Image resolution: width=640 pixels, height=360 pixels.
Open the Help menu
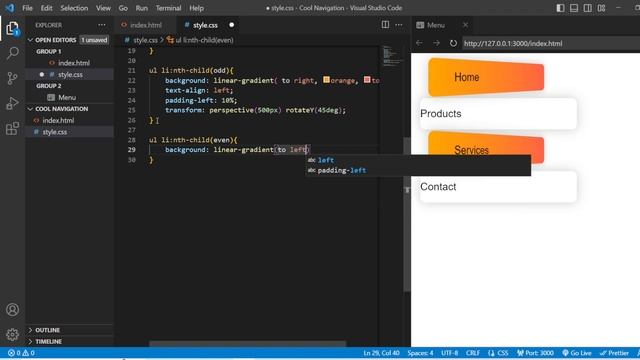[x=196, y=8]
